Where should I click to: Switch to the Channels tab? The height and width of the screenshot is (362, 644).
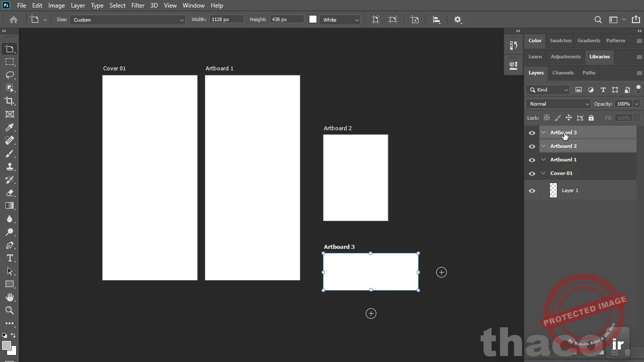[562, 72]
